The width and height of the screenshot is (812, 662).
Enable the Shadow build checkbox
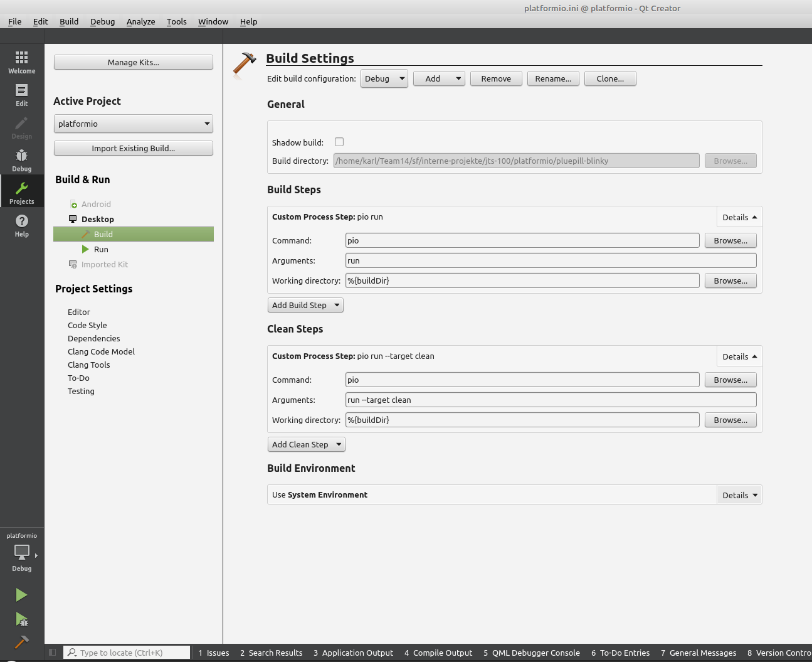339,142
